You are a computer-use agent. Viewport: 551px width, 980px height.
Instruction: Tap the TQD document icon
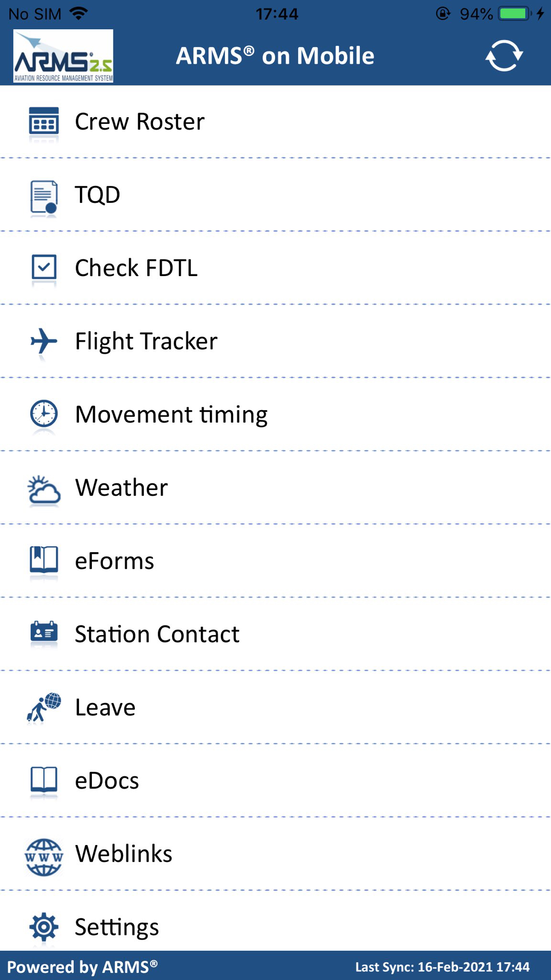pos(44,196)
